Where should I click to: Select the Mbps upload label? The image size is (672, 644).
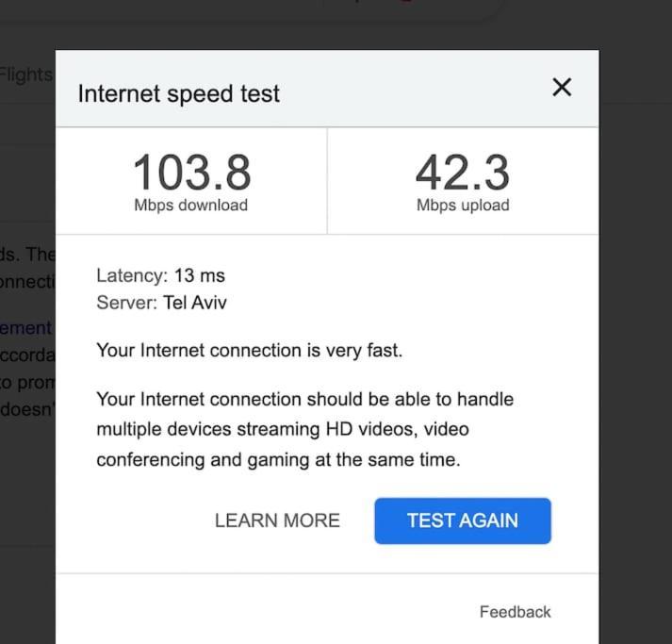pos(463,205)
